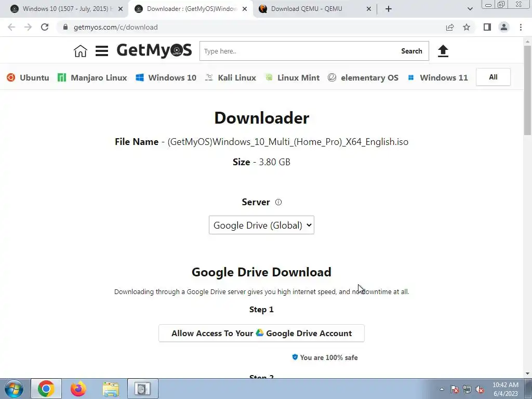Expand the Server dropdown Google Drive (Global)
Screen dimensions: 532x399
[x=261, y=225]
